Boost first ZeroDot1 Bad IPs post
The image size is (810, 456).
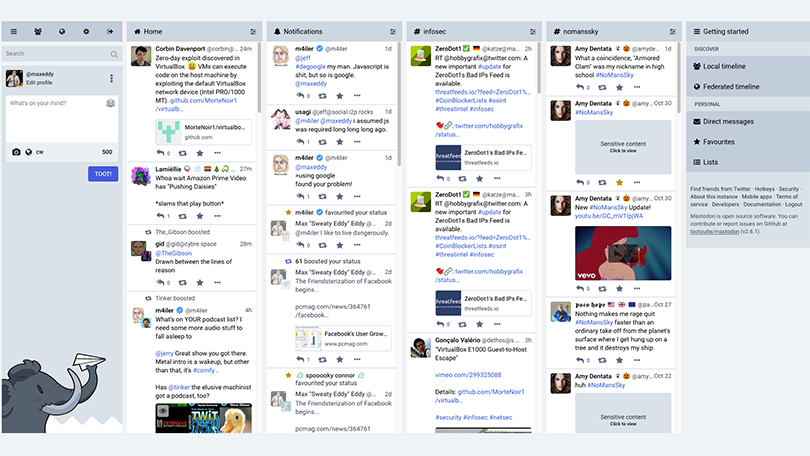tap(462, 178)
